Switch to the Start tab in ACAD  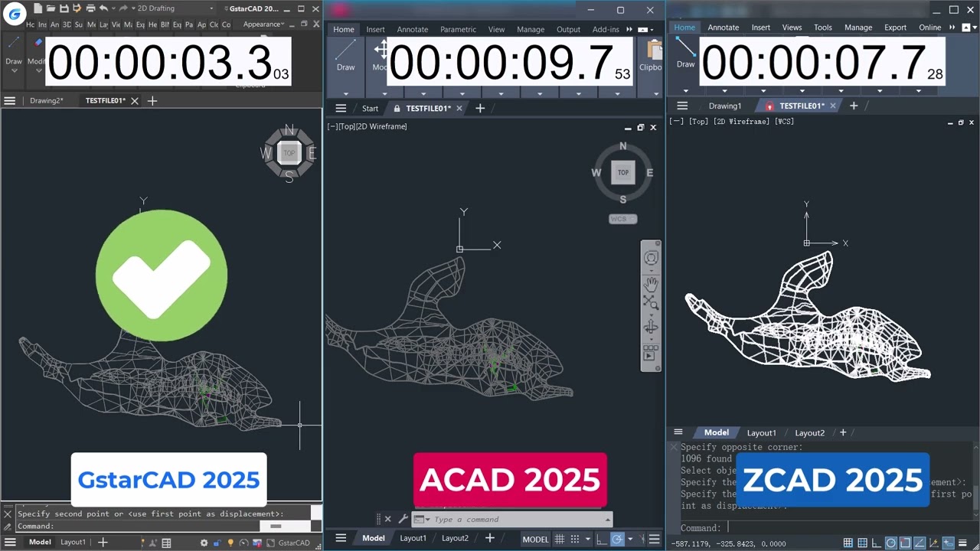370,109
